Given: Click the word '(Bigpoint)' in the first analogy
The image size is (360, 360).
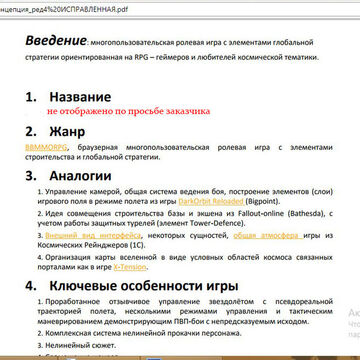Looking at the screenshot, I should (262, 201).
